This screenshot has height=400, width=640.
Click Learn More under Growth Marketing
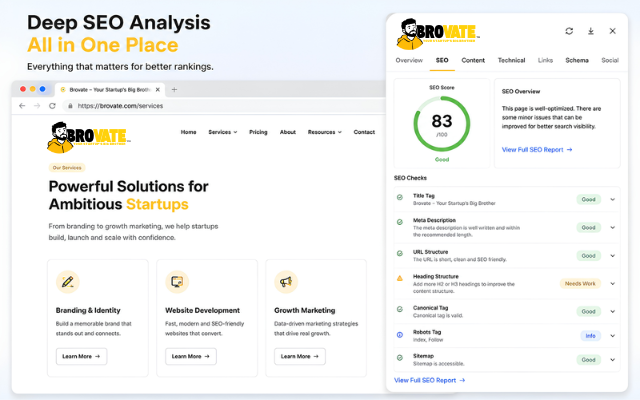click(x=300, y=356)
